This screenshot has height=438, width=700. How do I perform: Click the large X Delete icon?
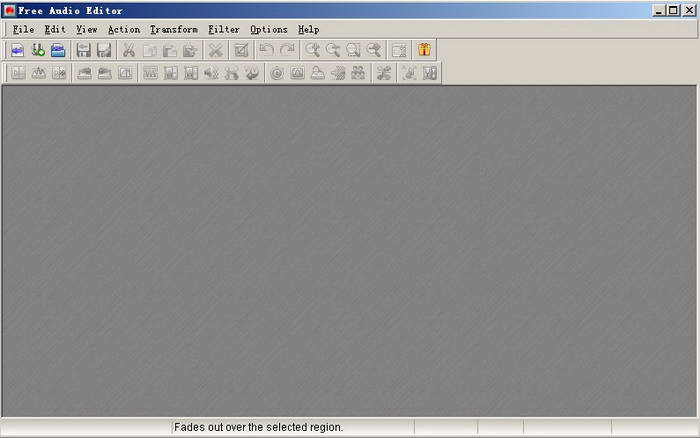click(x=216, y=50)
